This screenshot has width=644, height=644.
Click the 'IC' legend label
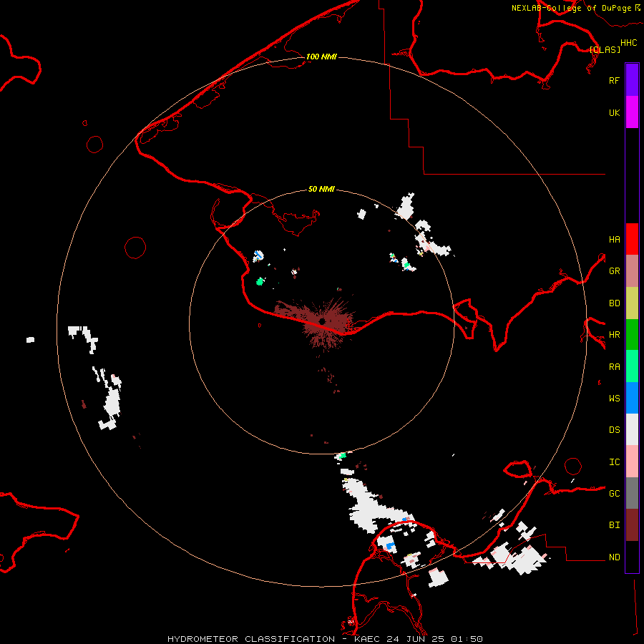point(614,462)
